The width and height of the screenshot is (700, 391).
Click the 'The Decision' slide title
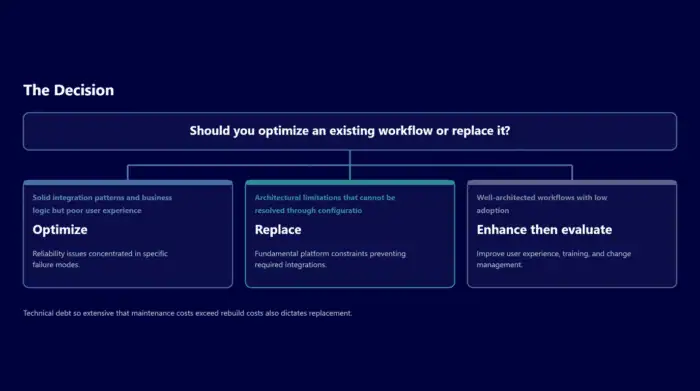click(x=69, y=90)
